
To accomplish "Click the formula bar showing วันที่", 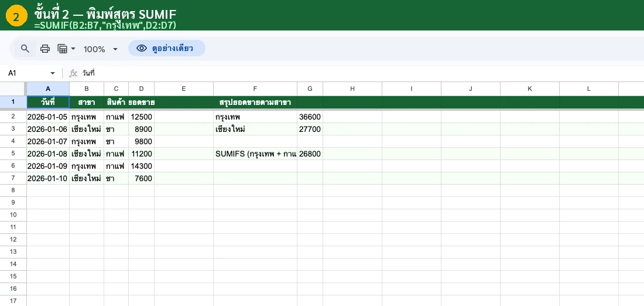I will tap(351, 73).
